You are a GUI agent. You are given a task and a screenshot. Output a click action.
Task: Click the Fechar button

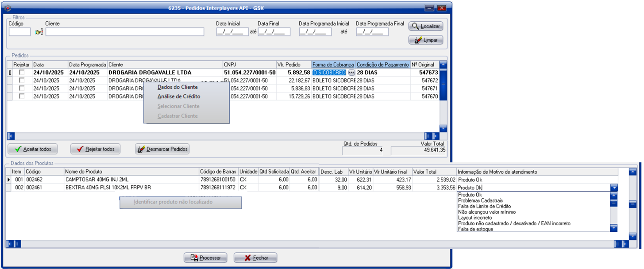255,257
